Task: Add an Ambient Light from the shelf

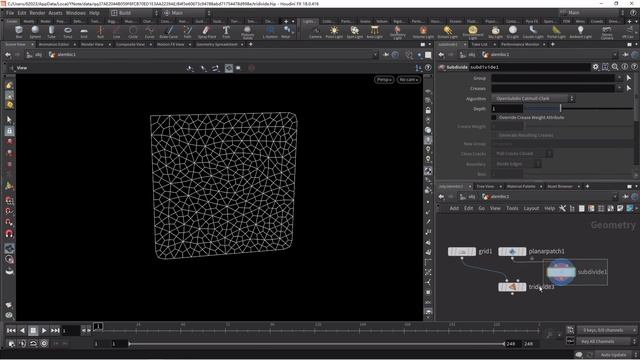Action: 580,31
